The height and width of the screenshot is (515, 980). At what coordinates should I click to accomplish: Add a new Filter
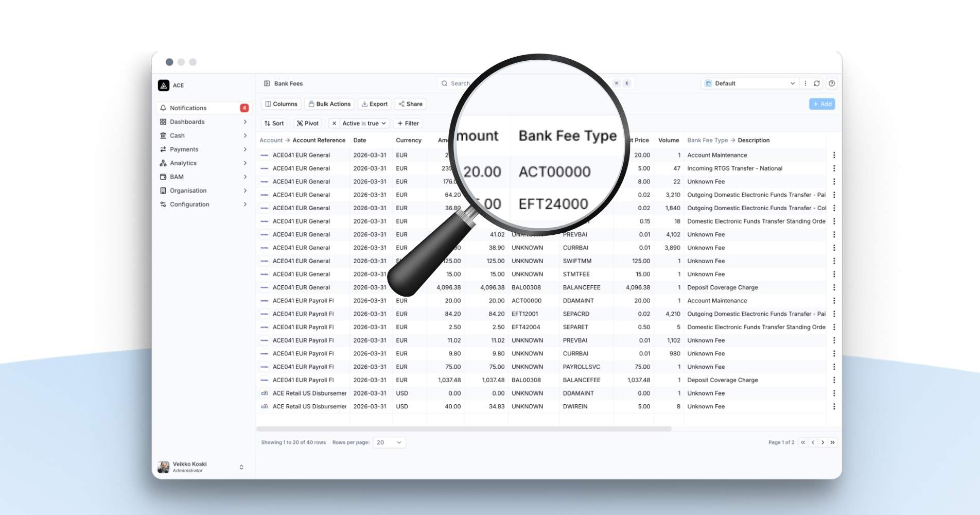click(408, 124)
